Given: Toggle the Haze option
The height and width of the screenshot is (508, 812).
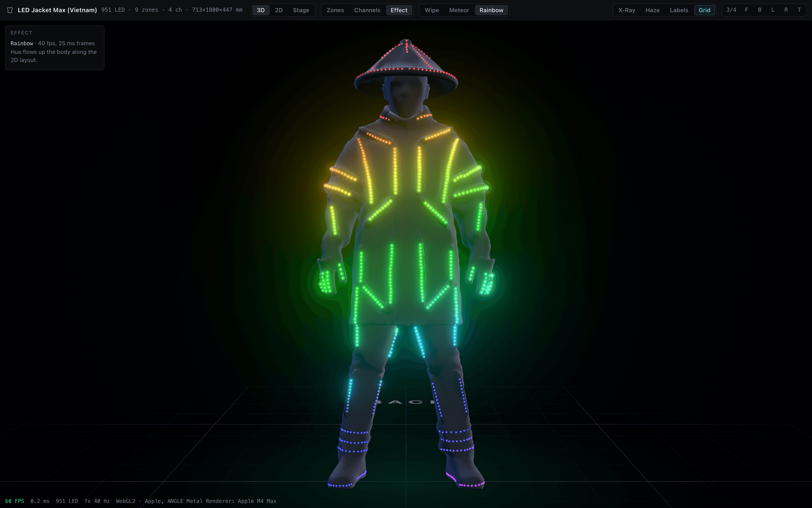Looking at the screenshot, I should [x=652, y=10].
